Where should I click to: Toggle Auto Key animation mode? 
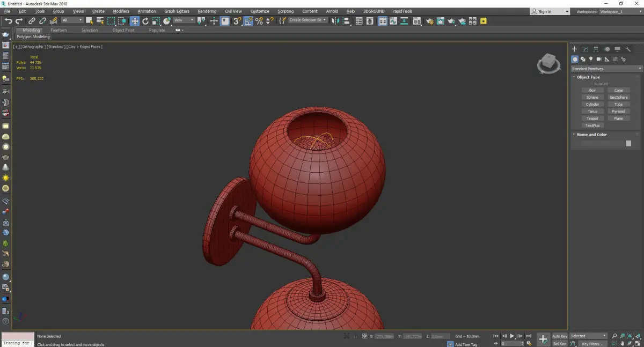pos(560,336)
